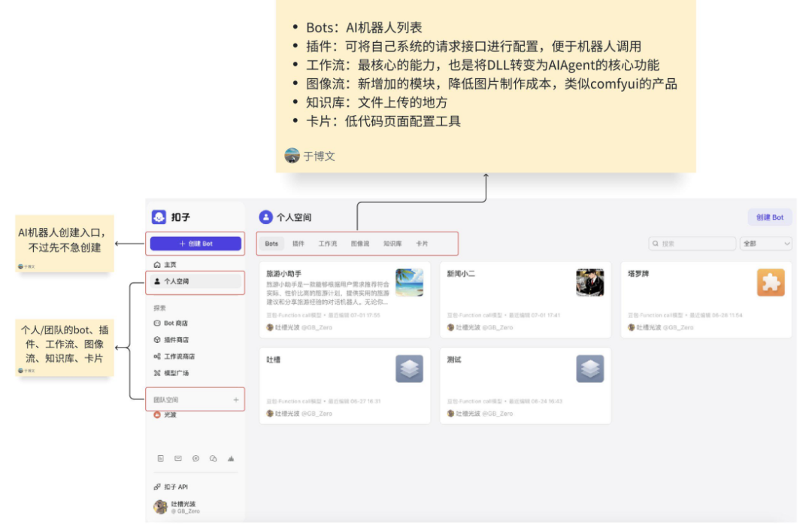Click the purple 创建 Bot sidebar button
The width and height of the screenshot is (812, 531).
coord(195,244)
